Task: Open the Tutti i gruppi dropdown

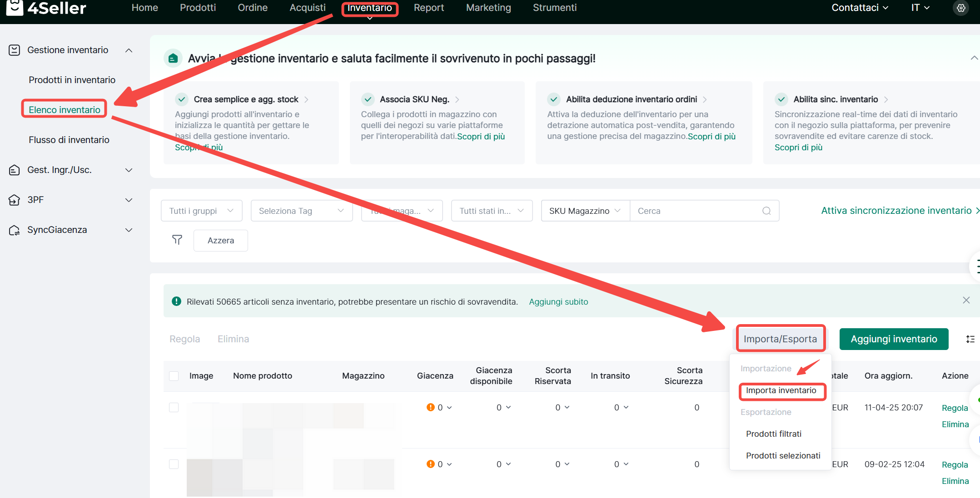Action: coord(201,211)
